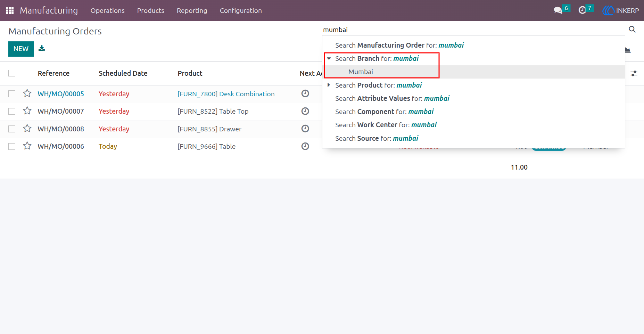
Task: Tick the select-all checkbox in the table header
Action: pos(12,73)
